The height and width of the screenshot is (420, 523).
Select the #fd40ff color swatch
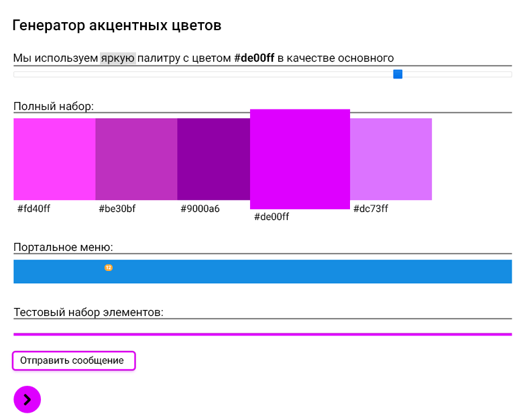click(54, 159)
